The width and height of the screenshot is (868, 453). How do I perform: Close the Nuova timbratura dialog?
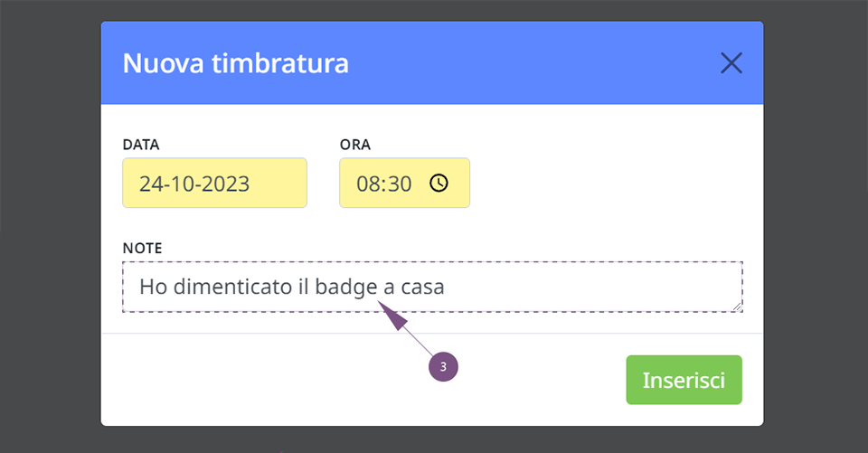point(731,63)
